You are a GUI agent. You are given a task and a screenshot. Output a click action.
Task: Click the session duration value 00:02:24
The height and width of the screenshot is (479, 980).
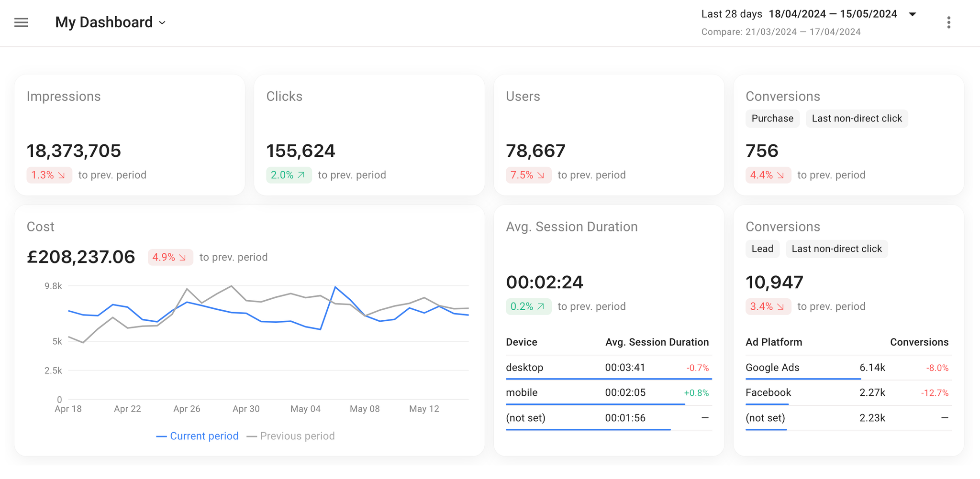545,283
